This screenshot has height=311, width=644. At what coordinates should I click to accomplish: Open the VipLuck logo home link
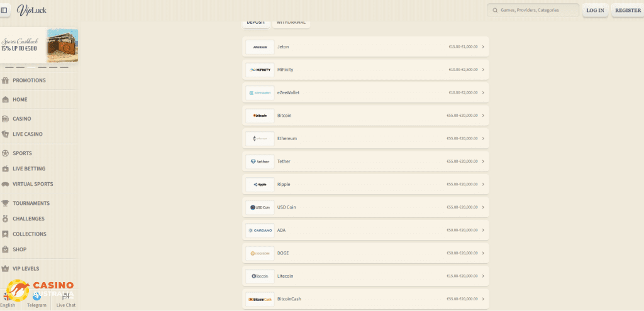(x=31, y=10)
